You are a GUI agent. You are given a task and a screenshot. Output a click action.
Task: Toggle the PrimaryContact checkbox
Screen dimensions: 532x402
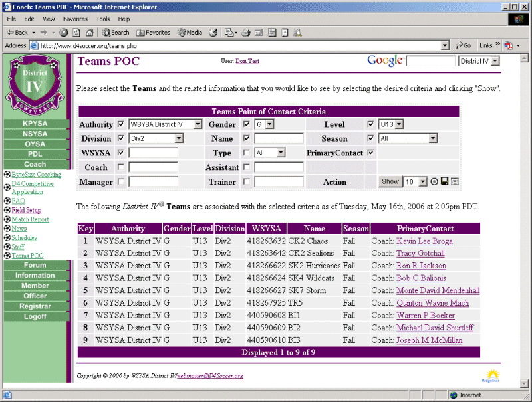370,153
